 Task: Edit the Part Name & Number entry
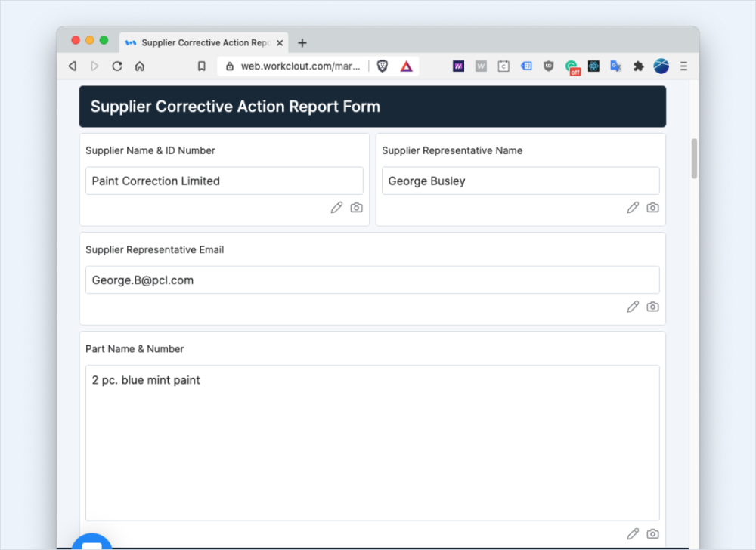632,533
